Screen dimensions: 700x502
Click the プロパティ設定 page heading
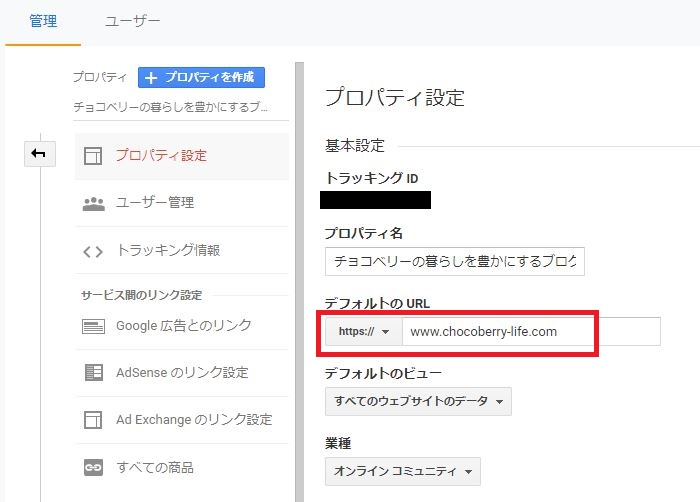pyautogui.click(x=395, y=98)
